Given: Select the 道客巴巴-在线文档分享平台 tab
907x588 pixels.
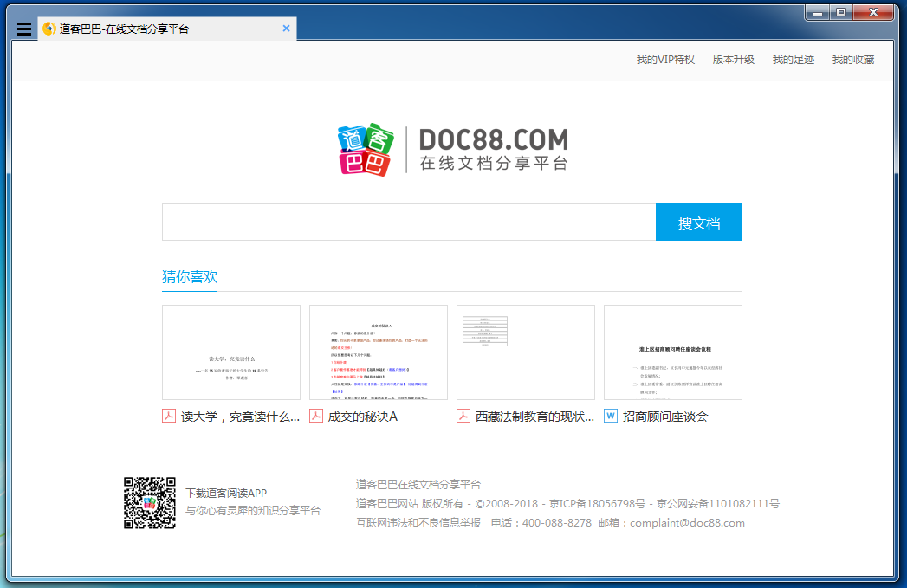Looking at the screenshot, I should coord(167,29).
